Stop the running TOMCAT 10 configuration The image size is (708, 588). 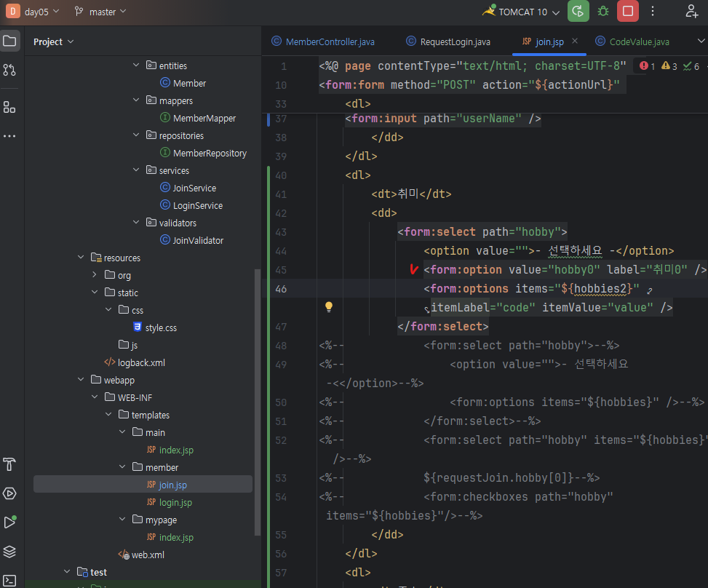[x=628, y=12]
